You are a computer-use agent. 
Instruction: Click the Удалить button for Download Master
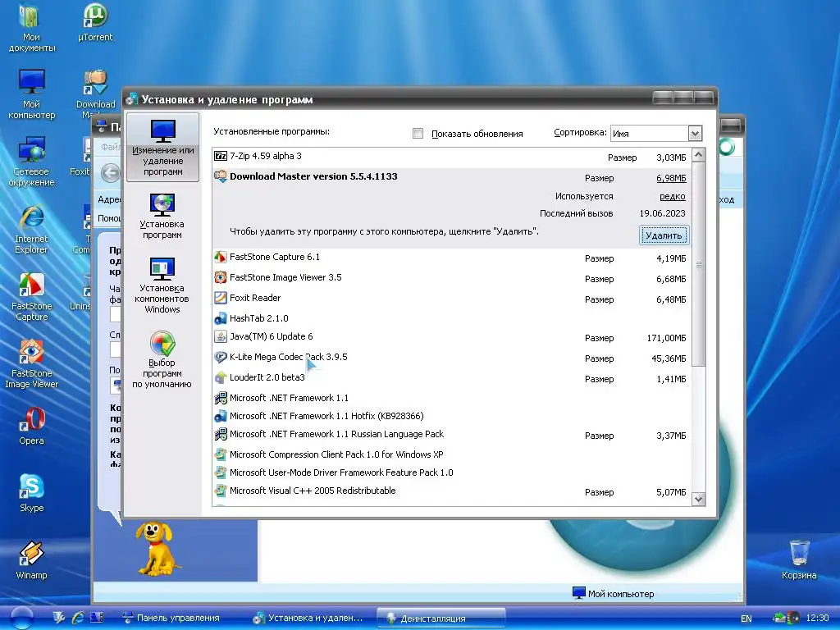[x=664, y=235]
